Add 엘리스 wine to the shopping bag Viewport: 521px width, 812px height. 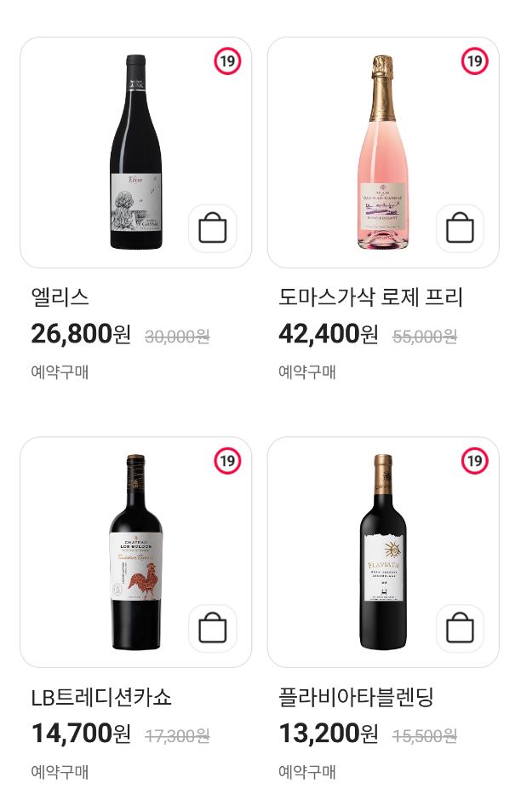tap(213, 227)
